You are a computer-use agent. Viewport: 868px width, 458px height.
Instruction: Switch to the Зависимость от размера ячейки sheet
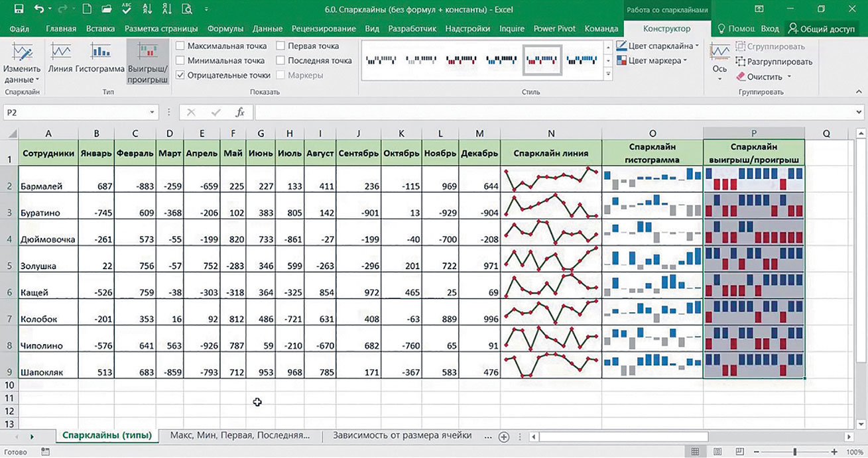(403, 435)
